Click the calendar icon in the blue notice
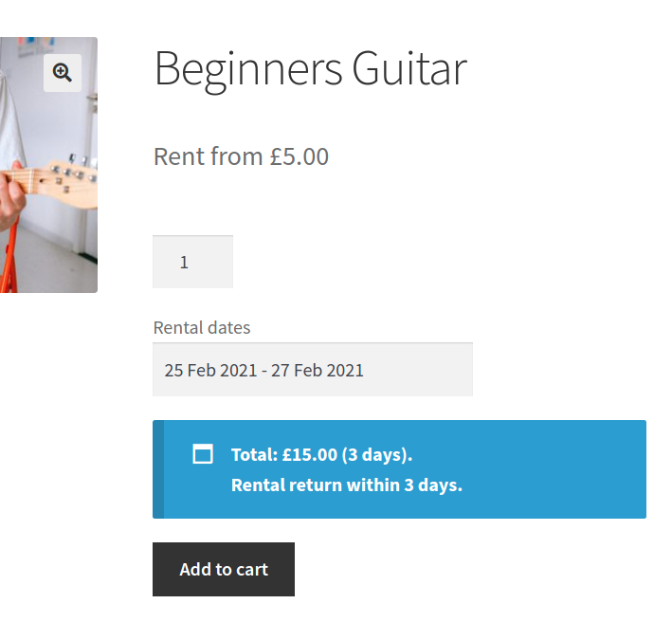Image resolution: width=672 pixels, height=622 pixels. [x=203, y=454]
